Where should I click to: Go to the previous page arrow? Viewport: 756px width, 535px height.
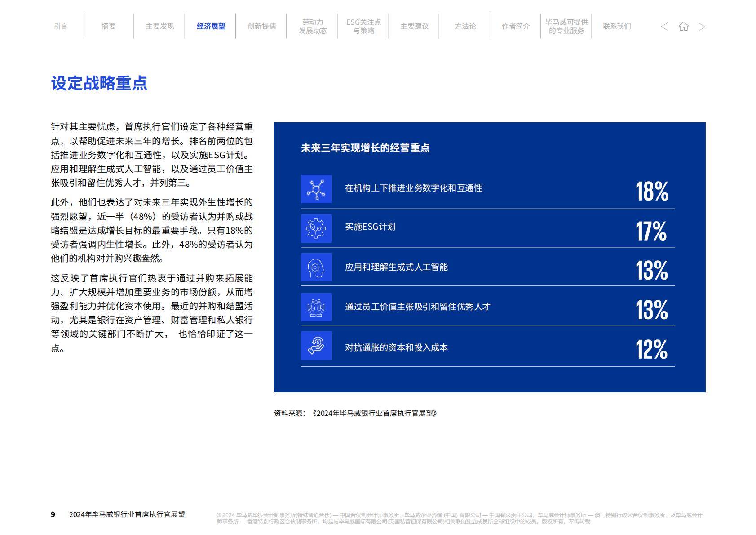[664, 27]
